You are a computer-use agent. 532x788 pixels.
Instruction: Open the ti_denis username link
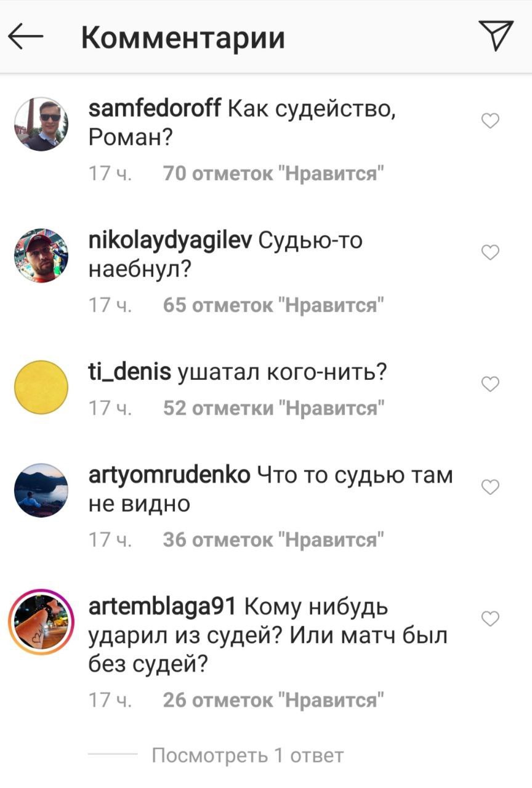click(130, 372)
